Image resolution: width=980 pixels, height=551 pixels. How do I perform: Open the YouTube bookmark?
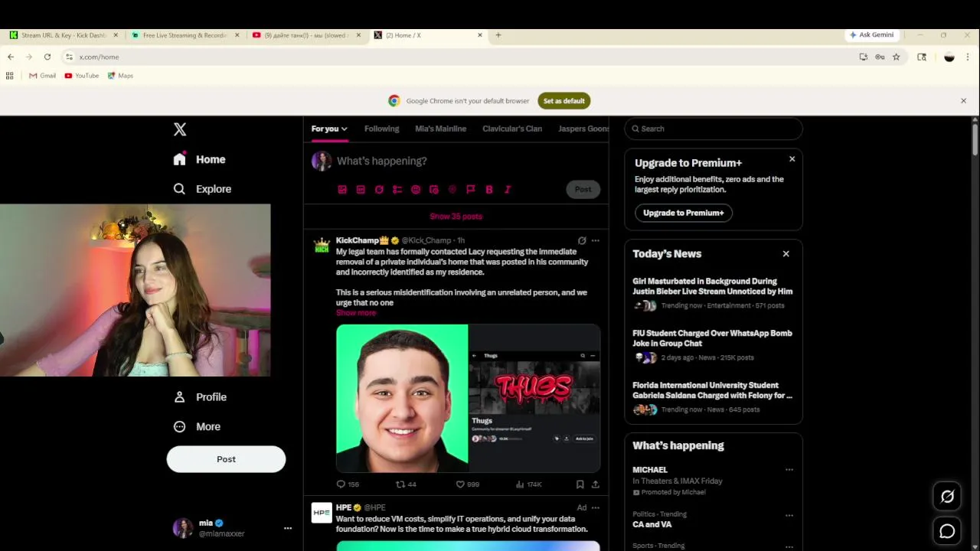point(82,76)
